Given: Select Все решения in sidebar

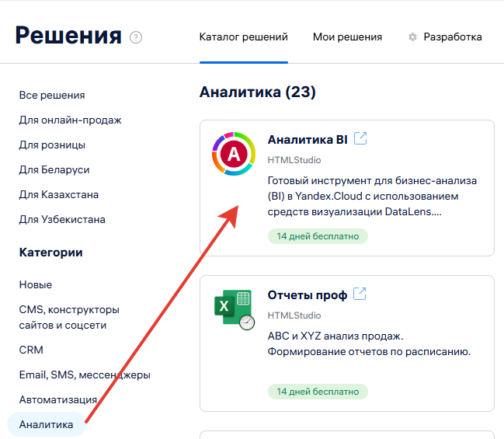Looking at the screenshot, I should coord(52,95).
